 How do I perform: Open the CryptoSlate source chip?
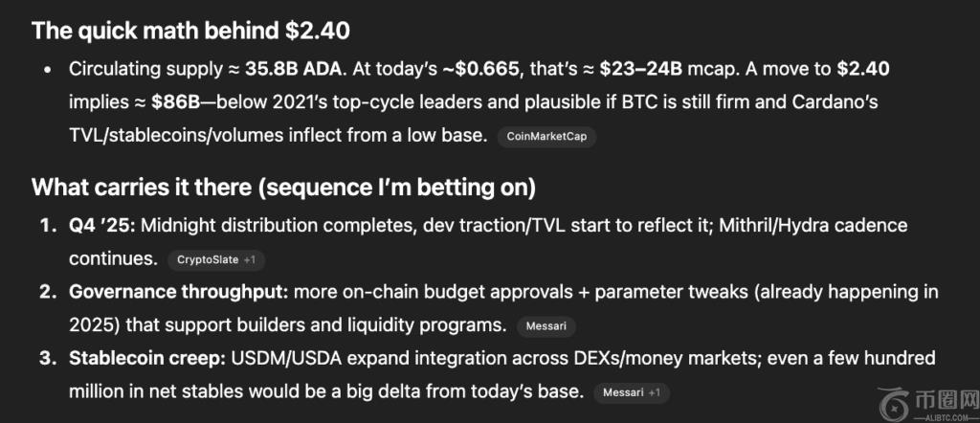[x=214, y=259]
